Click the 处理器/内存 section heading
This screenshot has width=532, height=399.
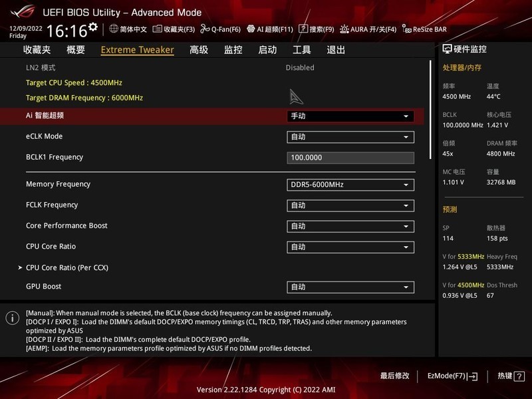click(x=462, y=68)
